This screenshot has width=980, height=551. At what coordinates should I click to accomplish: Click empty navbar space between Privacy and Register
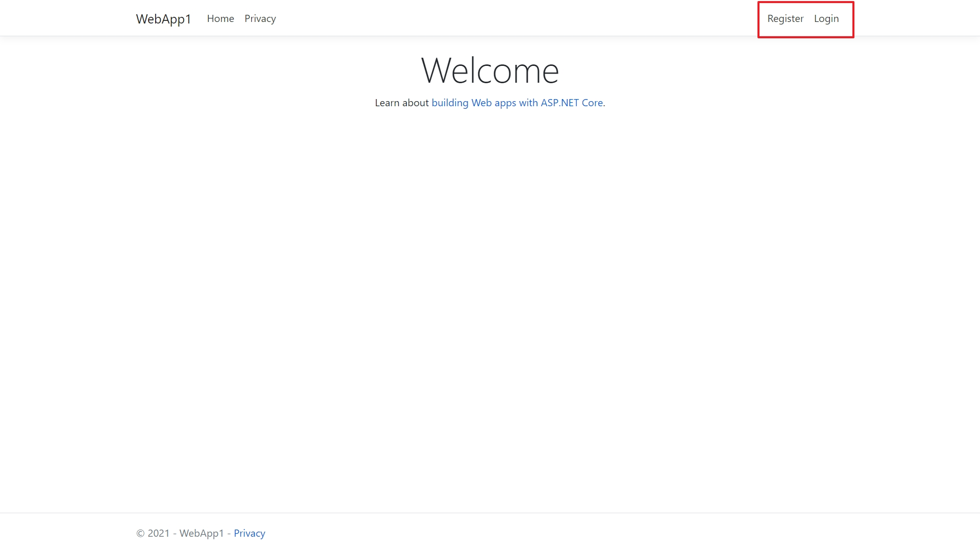click(510, 18)
